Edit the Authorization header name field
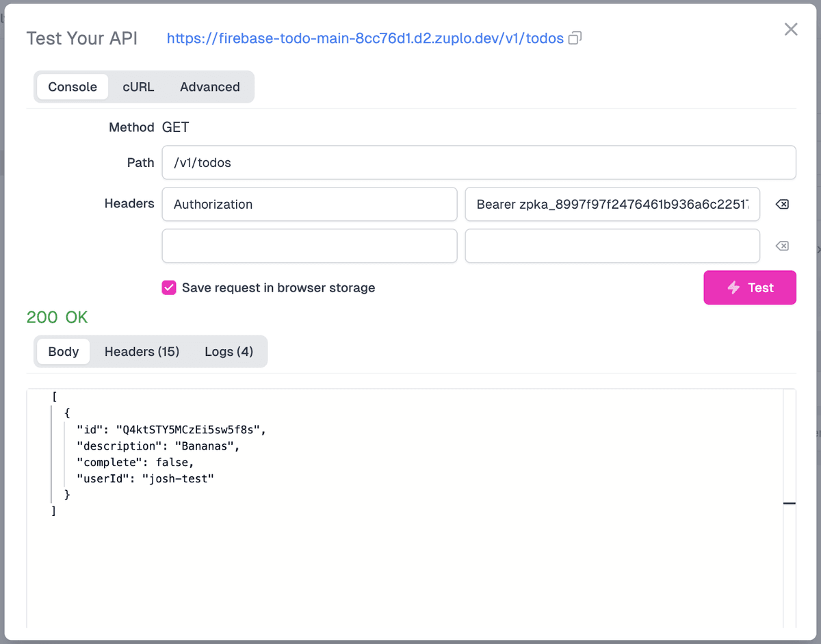Image resolution: width=821 pixels, height=644 pixels. pyautogui.click(x=309, y=204)
